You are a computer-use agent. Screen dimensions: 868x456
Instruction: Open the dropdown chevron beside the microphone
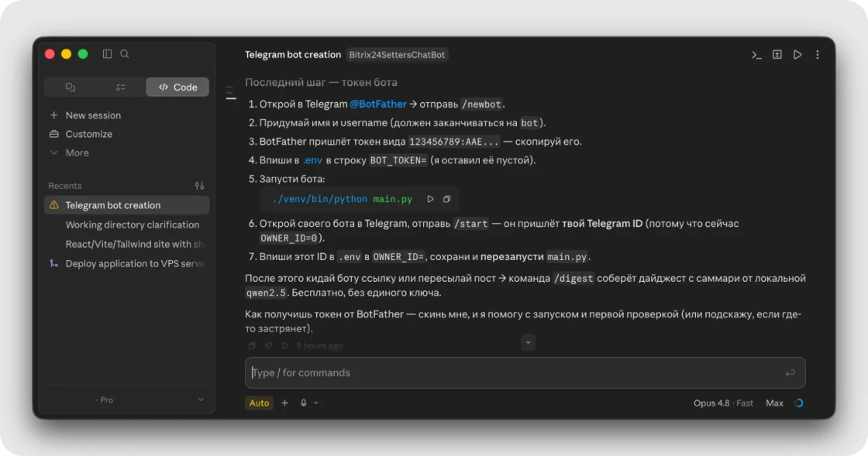click(316, 403)
